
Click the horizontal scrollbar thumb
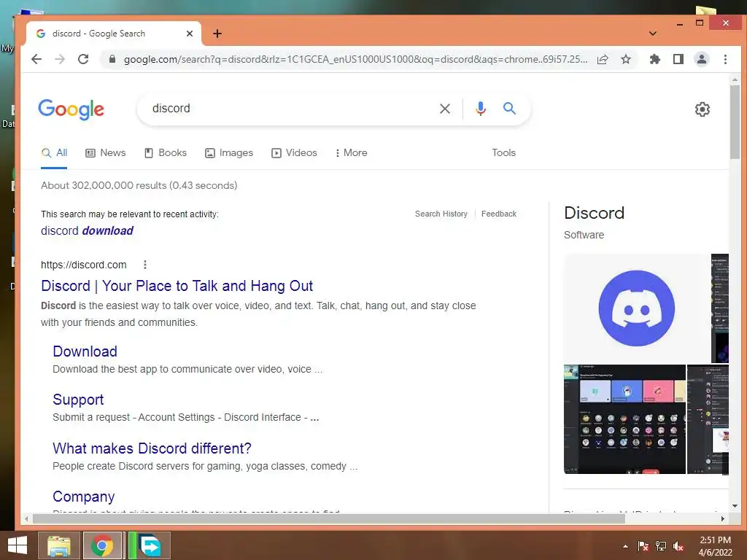[x=329, y=518]
